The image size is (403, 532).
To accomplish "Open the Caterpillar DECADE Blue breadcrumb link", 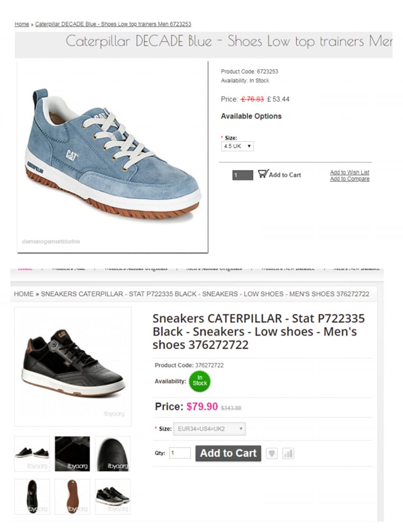I will [x=113, y=24].
